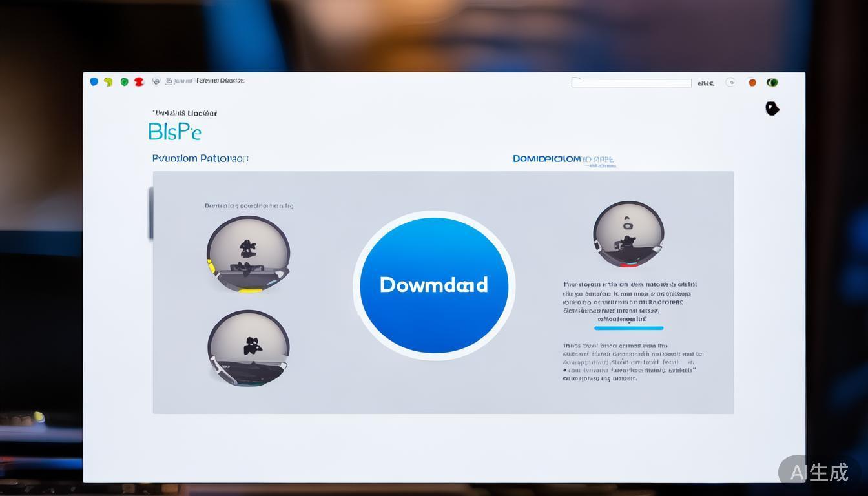Screen dimensions: 868x496
Task: Click the dark green circle icon in the top-right toolbar
Action: point(772,83)
